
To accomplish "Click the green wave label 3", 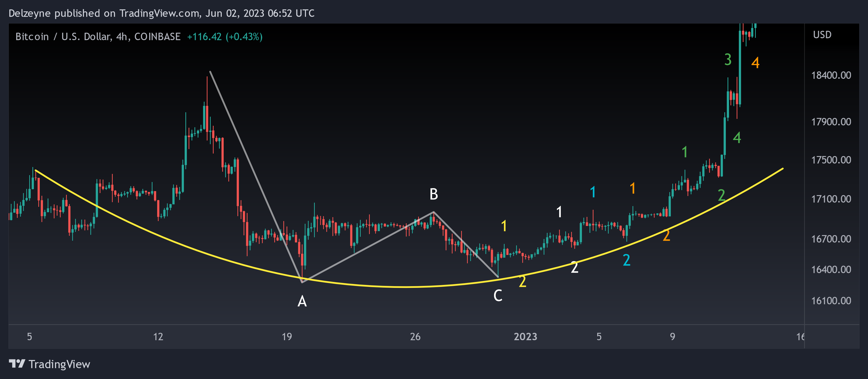I will [x=728, y=59].
